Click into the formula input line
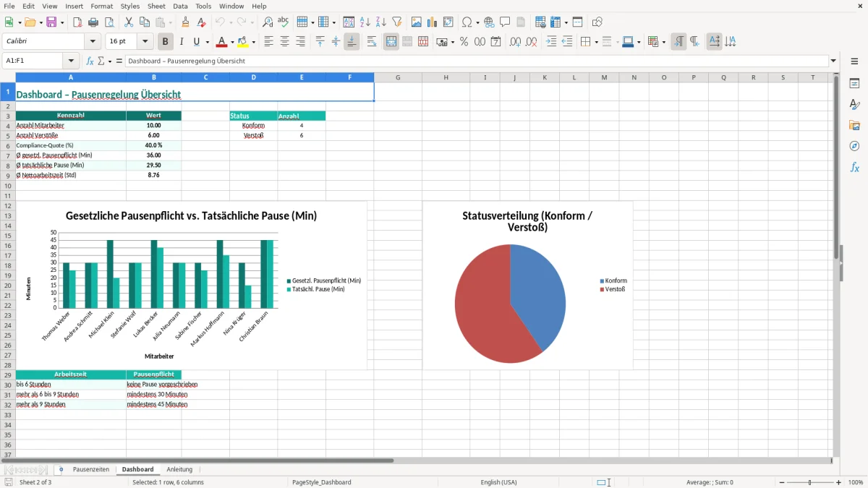868x488 pixels. coord(476,61)
